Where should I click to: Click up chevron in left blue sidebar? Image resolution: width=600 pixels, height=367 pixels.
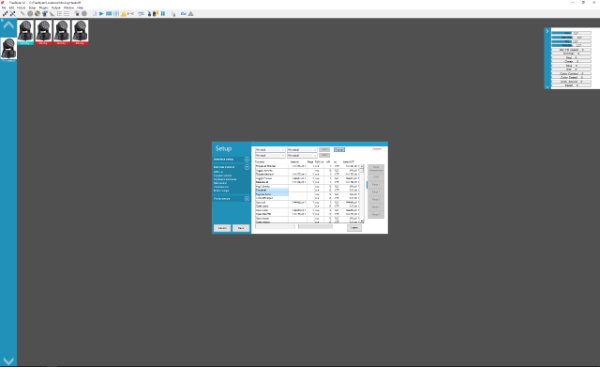(x=8, y=26)
